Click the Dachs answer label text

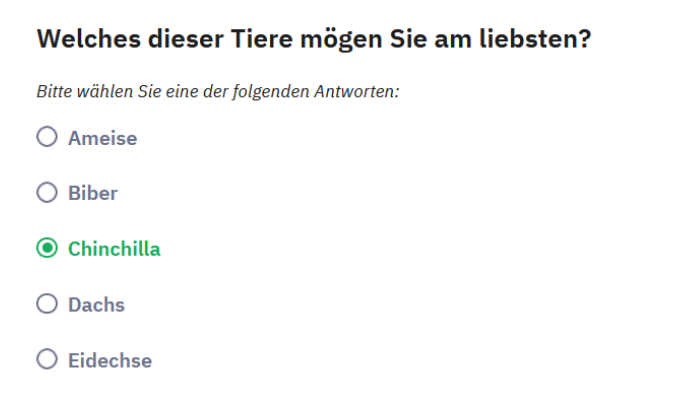[x=96, y=305]
